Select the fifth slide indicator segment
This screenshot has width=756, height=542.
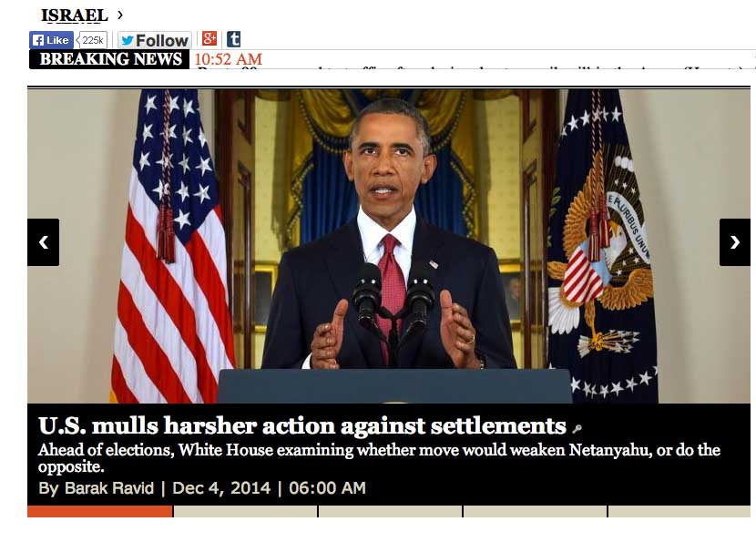tap(679, 511)
